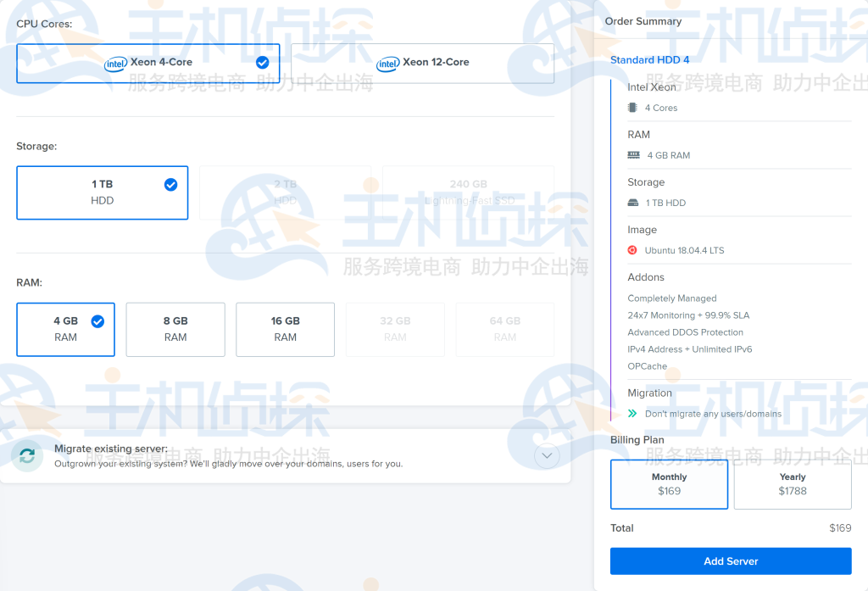Toggle the checkmark on the 4 GB RAM card
This screenshot has height=591, width=868.
pos(97,321)
